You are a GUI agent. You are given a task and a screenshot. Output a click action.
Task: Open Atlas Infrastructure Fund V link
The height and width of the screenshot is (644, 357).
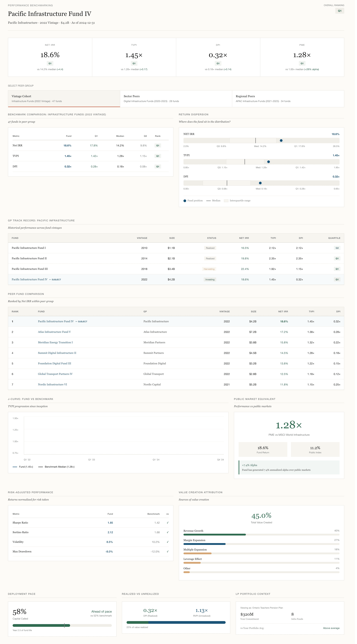pyautogui.click(x=54, y=332)
